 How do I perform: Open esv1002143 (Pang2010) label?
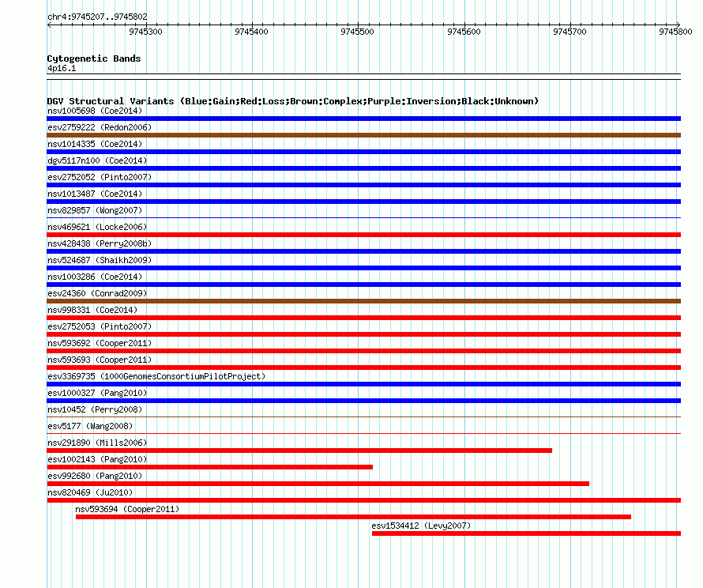tap(97, 459)
